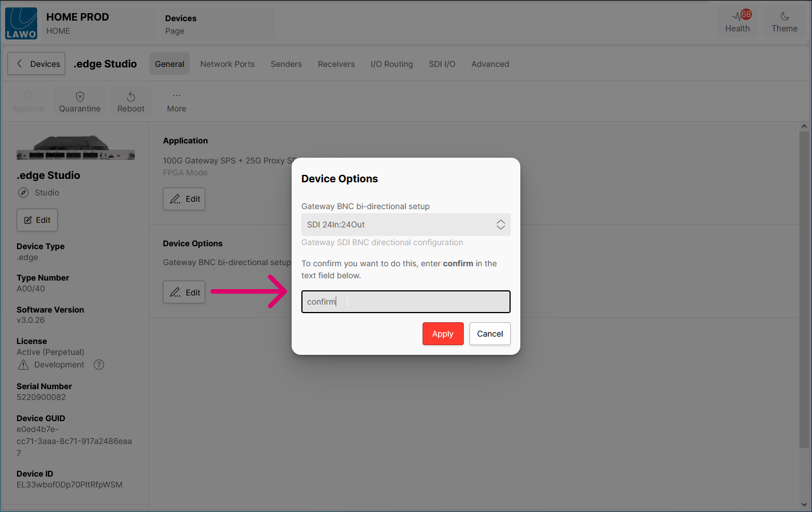The height and width of the screenshot is (512, 812).
Task: Click the Lawo logo icon
Action: 21,23
